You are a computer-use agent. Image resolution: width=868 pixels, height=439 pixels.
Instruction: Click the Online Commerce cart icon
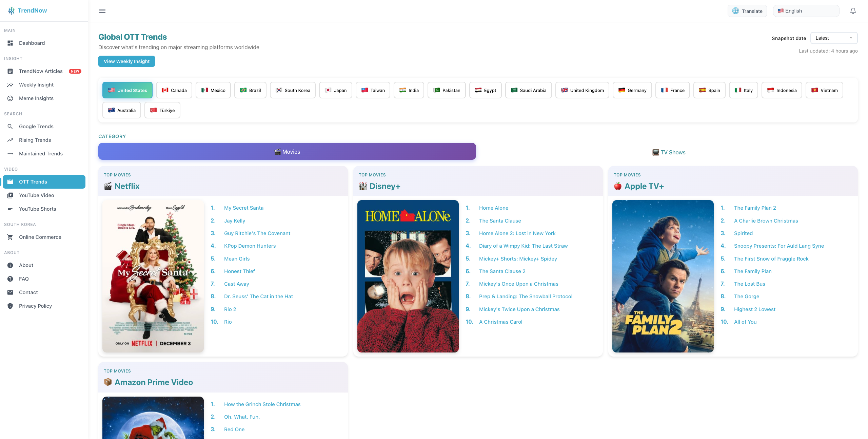pyautogui.click(x=10, y=237)
